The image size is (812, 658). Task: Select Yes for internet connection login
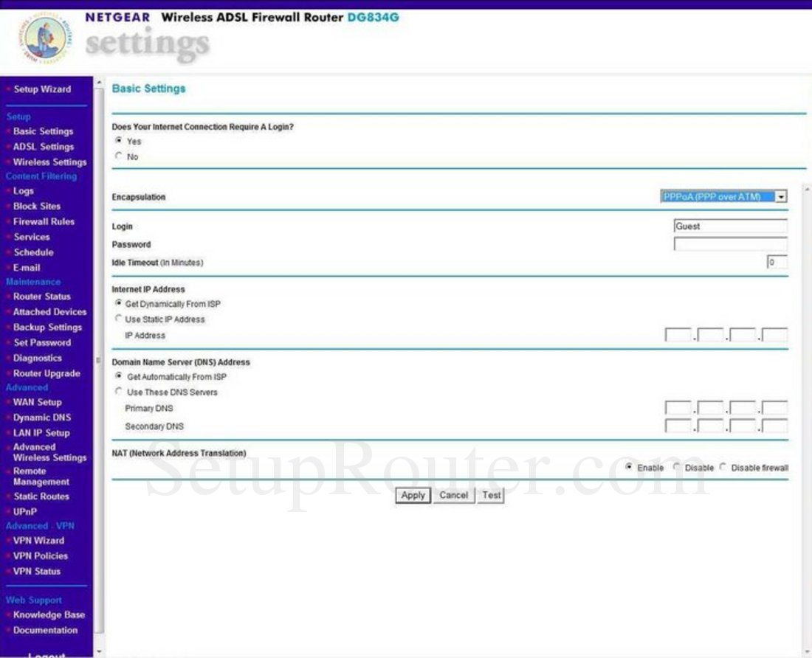(120, 139)
